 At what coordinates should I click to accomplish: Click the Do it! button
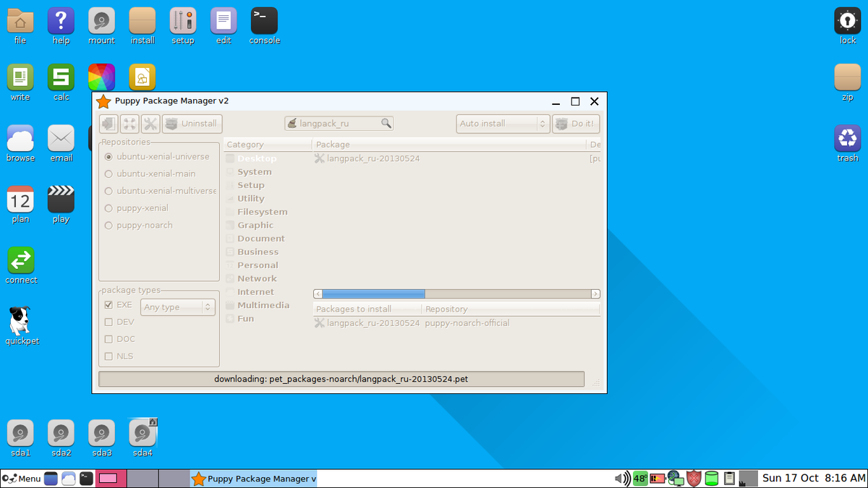pos(576,124)
